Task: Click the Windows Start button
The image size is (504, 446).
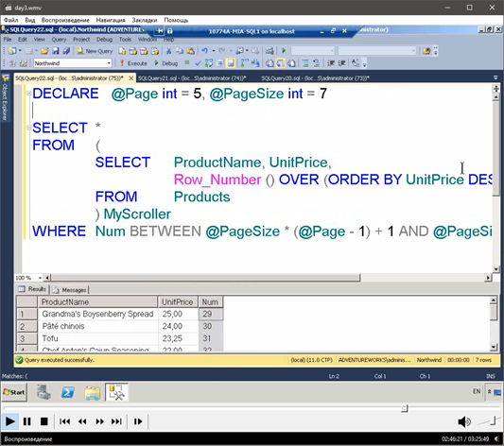Action: tap(14, 392)
